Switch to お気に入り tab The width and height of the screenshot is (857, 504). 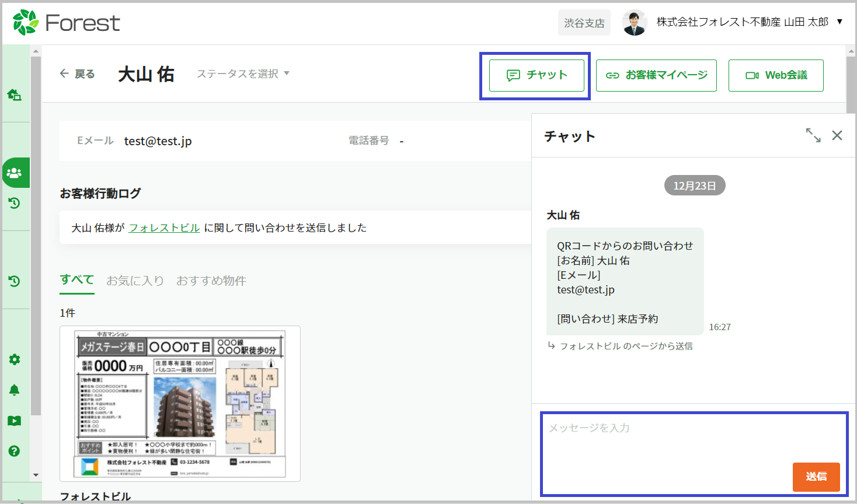pos(135,281)
